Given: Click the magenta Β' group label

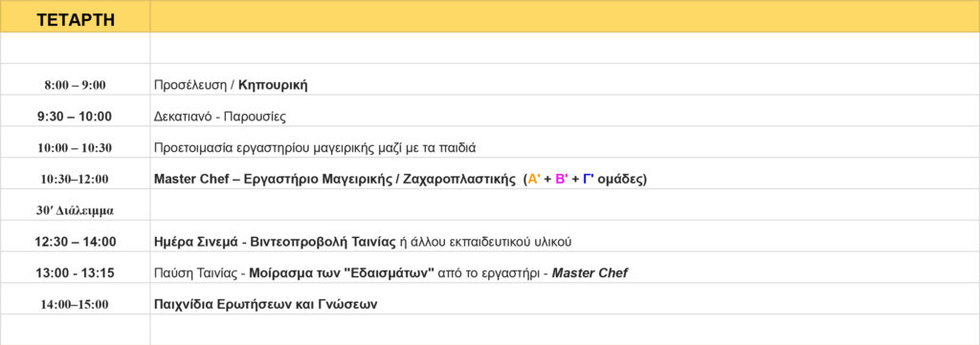Looking at the screenshot, I should 561,179.
